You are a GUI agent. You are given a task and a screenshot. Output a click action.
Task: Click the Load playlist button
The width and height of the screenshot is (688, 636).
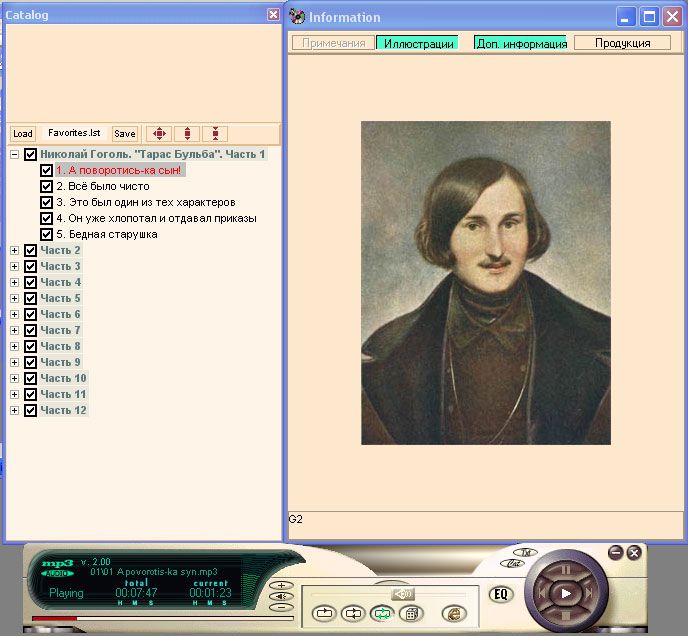tap(22, 133)
